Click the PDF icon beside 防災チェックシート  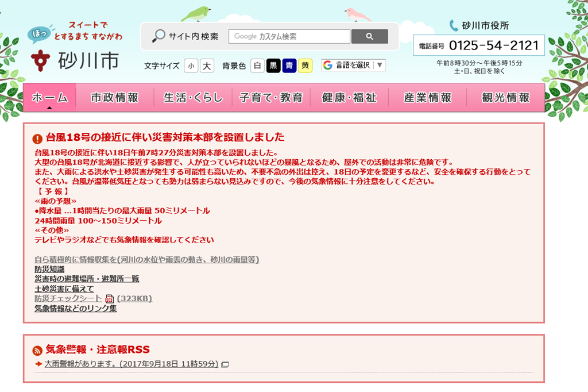coord(110,298)
